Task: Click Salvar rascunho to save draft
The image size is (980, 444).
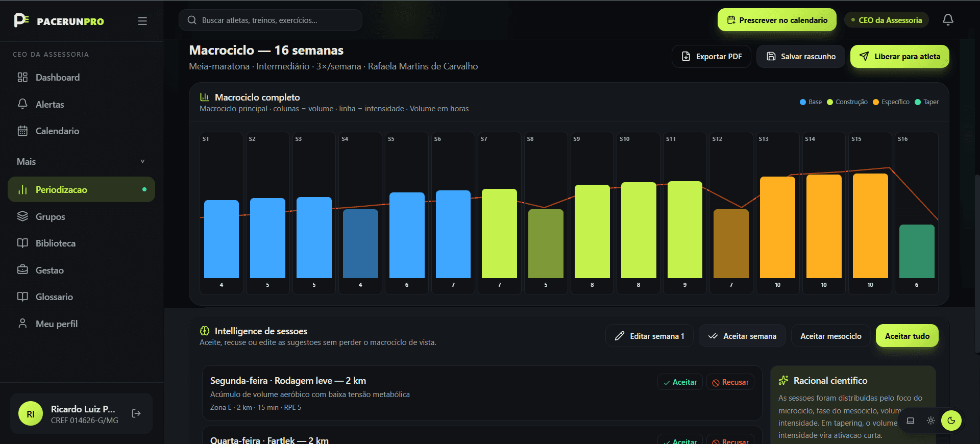Action: click(801, 56)
